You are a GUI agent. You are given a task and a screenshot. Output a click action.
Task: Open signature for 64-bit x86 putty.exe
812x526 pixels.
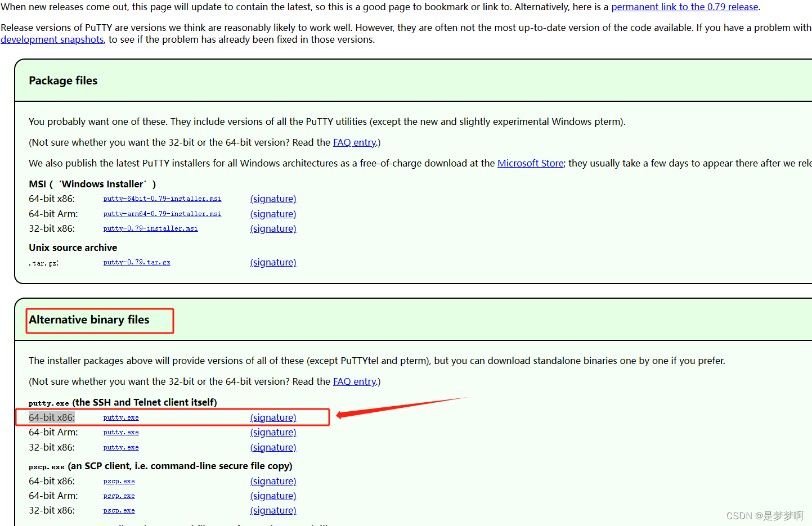(273, 417)
